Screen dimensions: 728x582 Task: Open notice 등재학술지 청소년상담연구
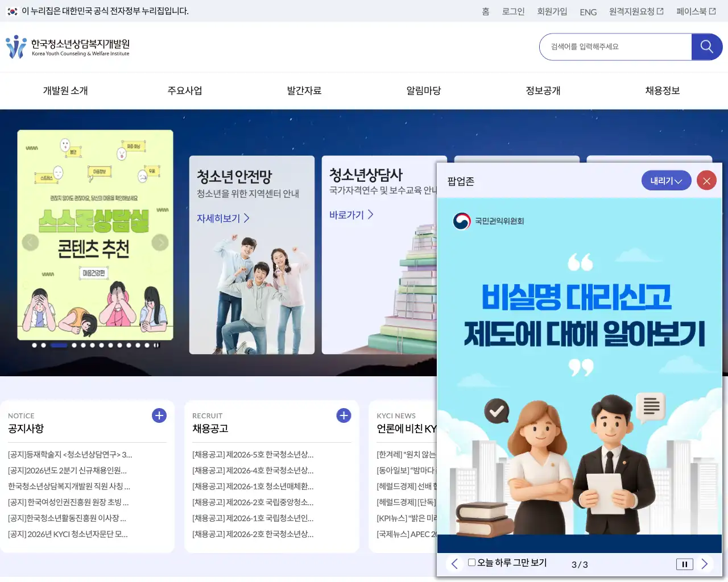pos(70,455)
